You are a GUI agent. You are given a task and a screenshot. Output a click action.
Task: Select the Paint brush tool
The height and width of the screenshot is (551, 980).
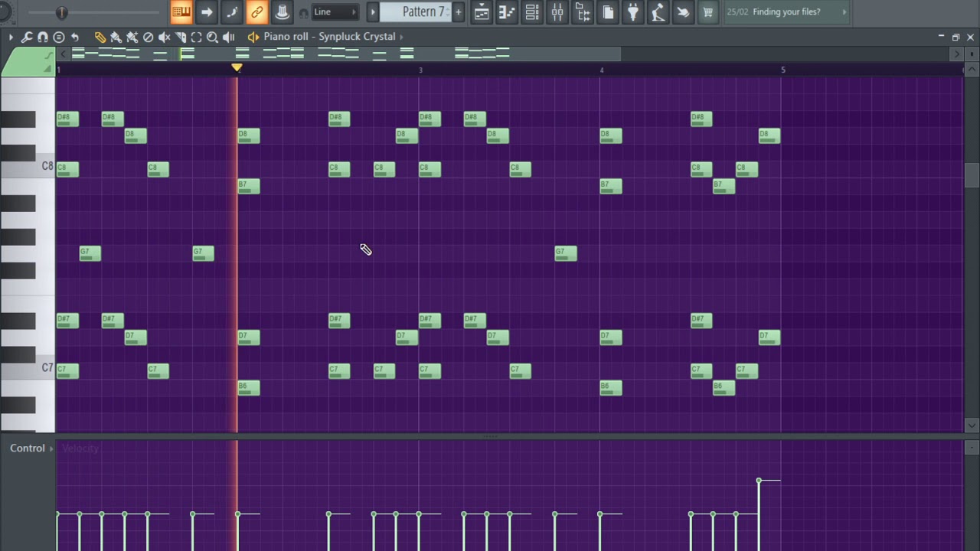click(116, 37)
